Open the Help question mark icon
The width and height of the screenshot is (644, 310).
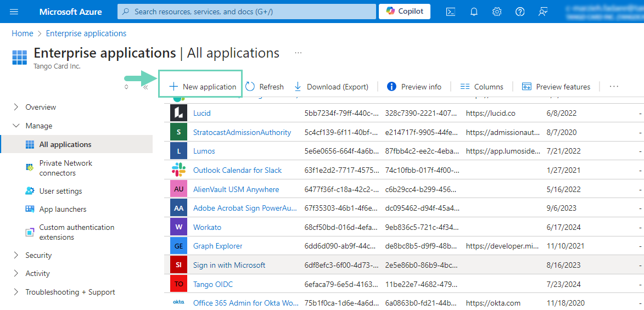pyautogui.click(x=520, y=12)
